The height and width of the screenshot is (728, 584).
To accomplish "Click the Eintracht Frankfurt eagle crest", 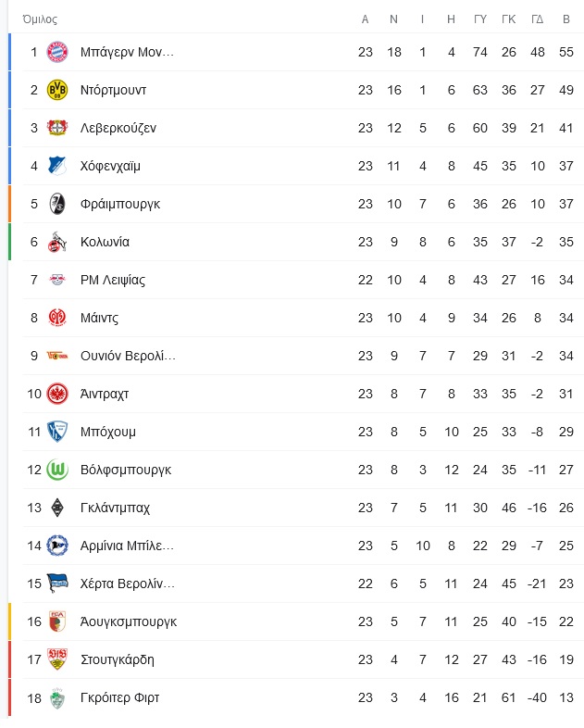I will [57, 394].
